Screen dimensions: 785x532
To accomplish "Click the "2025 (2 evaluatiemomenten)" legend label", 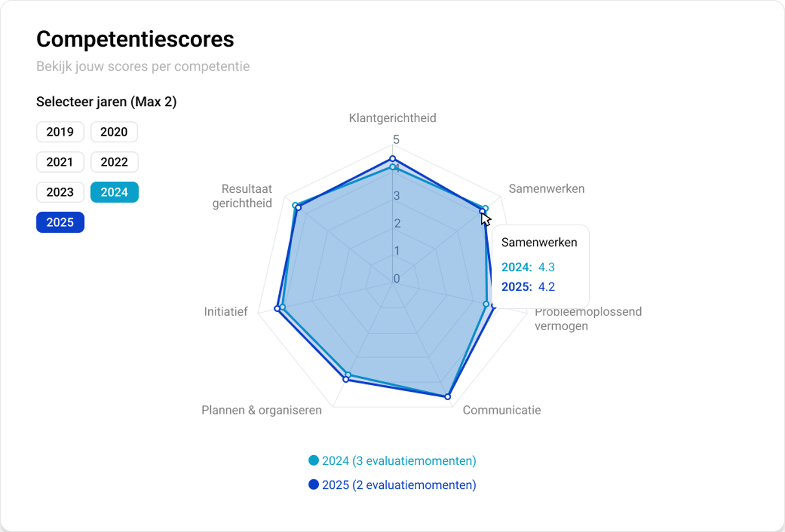I will [x=399, y=485].
